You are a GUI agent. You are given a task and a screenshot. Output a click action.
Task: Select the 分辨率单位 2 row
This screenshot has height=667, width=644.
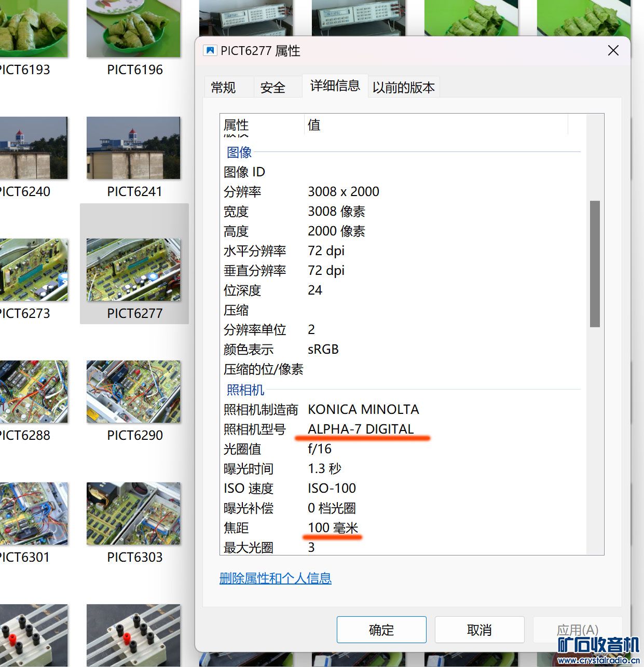click(402, 329)
